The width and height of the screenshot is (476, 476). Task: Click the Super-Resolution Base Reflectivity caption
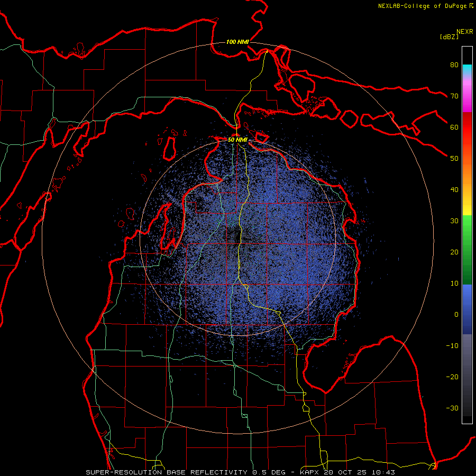(241, 472)
